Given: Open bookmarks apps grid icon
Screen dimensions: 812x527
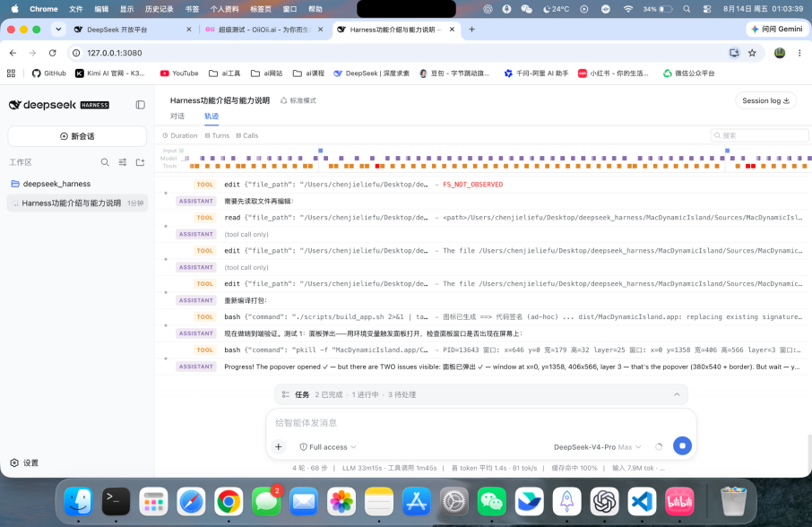Looking at the screenshot, I should click(11, 73).
